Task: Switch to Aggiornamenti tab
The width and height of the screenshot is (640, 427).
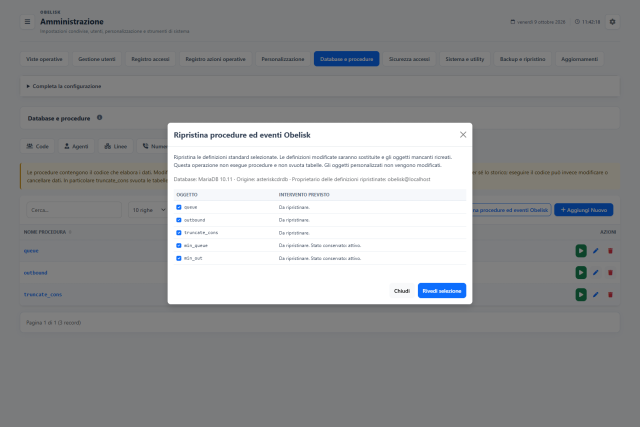Action: point(579,59)
